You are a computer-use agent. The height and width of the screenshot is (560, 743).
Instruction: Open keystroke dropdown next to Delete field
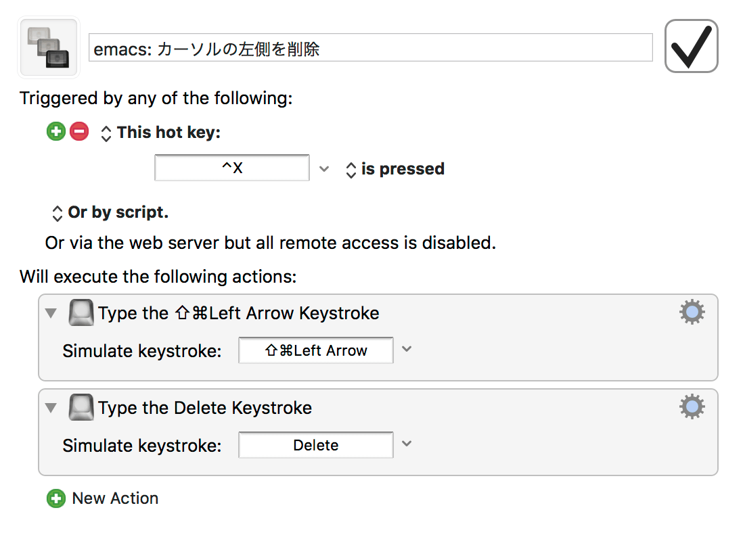click(407, 444)
